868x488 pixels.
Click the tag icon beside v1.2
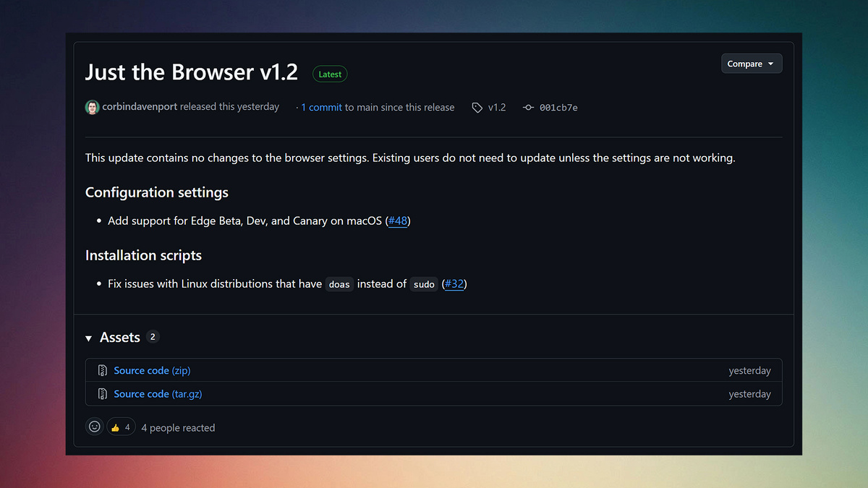(477, 108)
